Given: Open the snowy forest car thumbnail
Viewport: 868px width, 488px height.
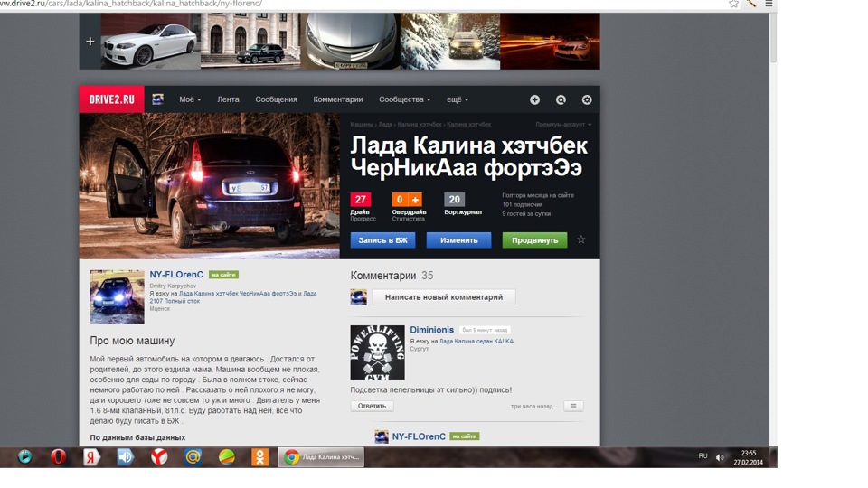Looking at the screenshot, I should (450, 42).
